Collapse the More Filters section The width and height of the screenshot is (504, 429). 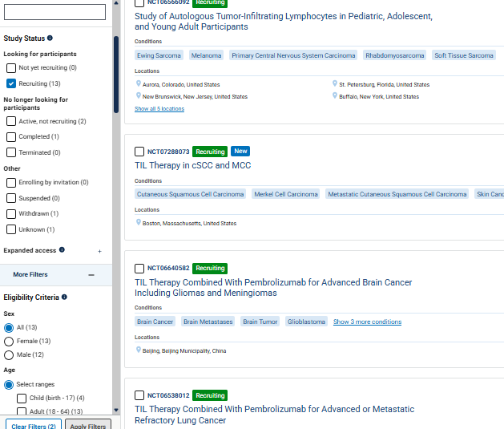91,275
